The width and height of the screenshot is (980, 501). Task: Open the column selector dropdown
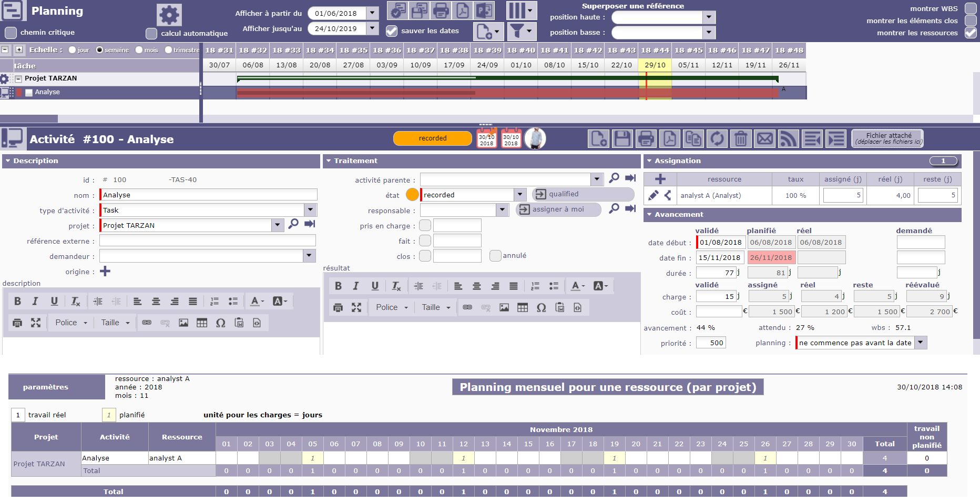click(x=522, y=11)
